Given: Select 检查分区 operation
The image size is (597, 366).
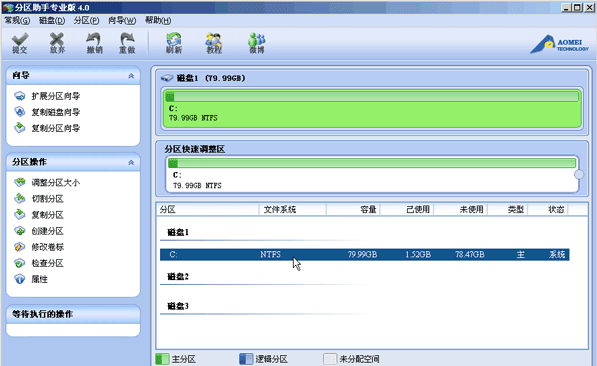Looking at the screenshot, I should (47, 263).
